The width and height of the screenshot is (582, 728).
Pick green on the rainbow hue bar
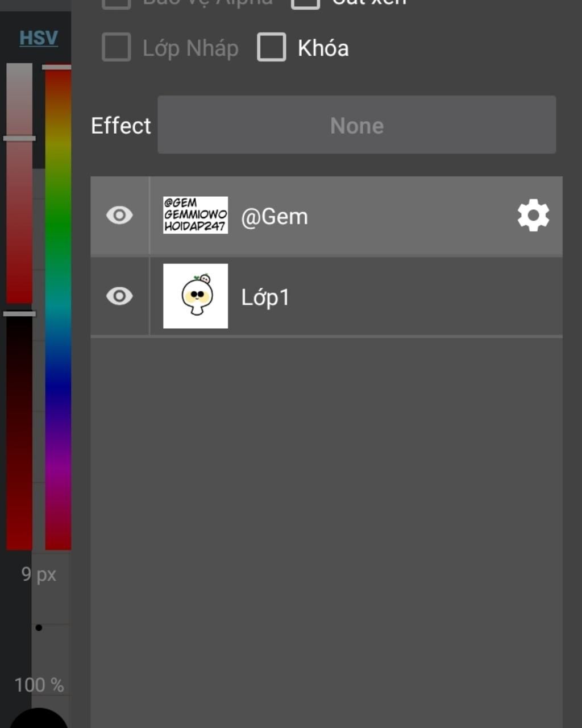click(x=58, y=227)
